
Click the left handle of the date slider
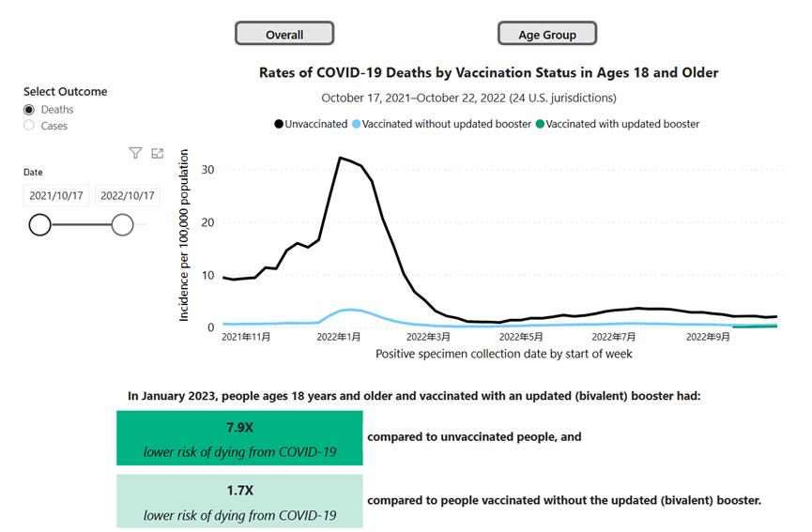click(40, 225)
